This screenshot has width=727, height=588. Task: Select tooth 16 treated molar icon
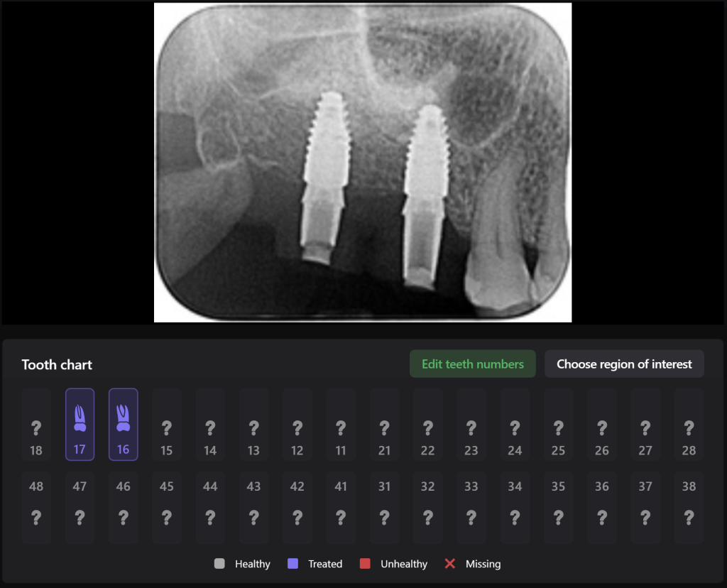(124, 419)
